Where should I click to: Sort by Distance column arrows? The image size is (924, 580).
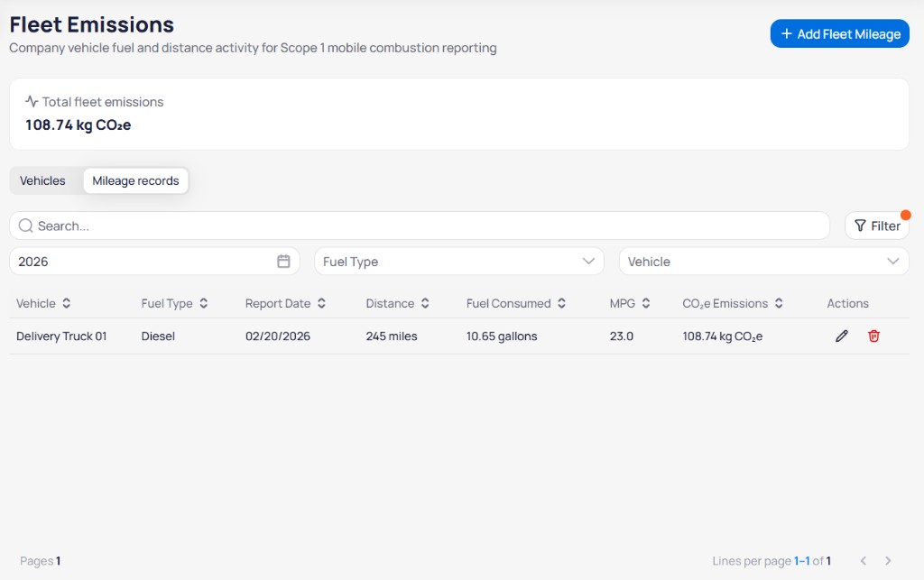pos(426,303)
